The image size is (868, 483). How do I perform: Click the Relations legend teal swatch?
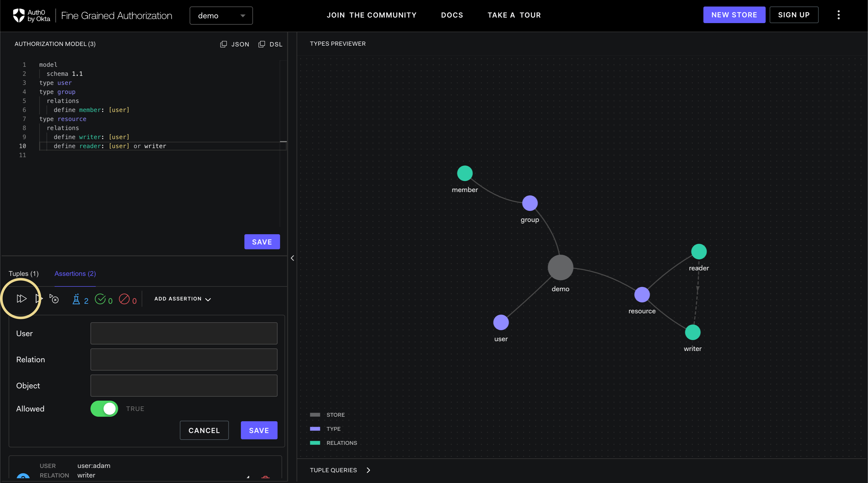315,443
